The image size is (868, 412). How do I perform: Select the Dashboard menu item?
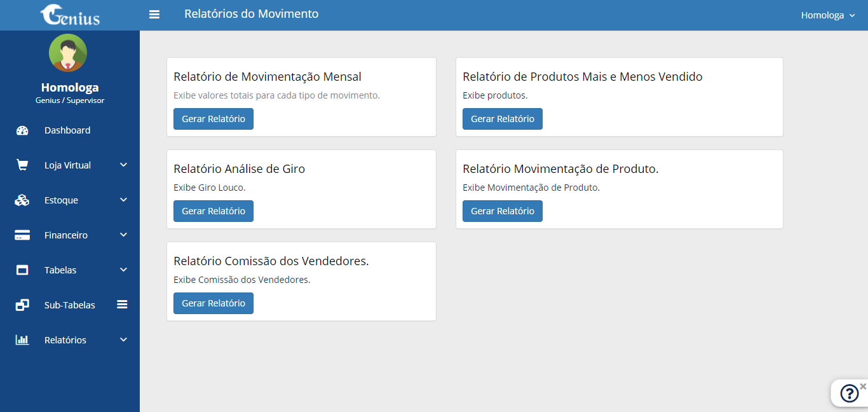pyautogui.click(x=67, y=130)
